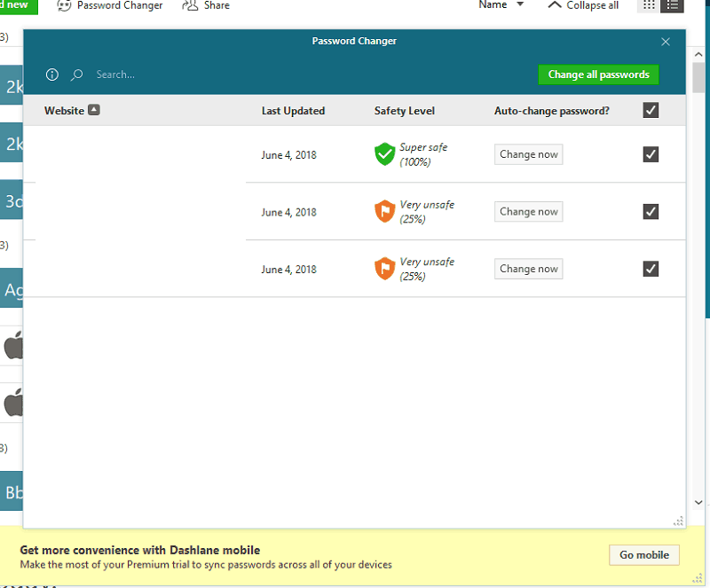The height and width of the screenshot is (588, 710).
Task: Click the Super safe (100%) text
Action: (x=423, y=154)
